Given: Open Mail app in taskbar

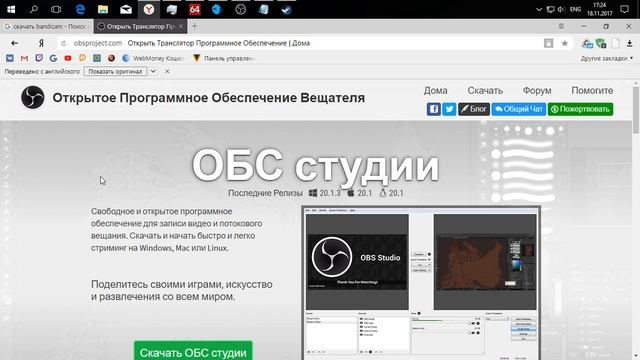Looking at the screenshot, I should point(126,9).
